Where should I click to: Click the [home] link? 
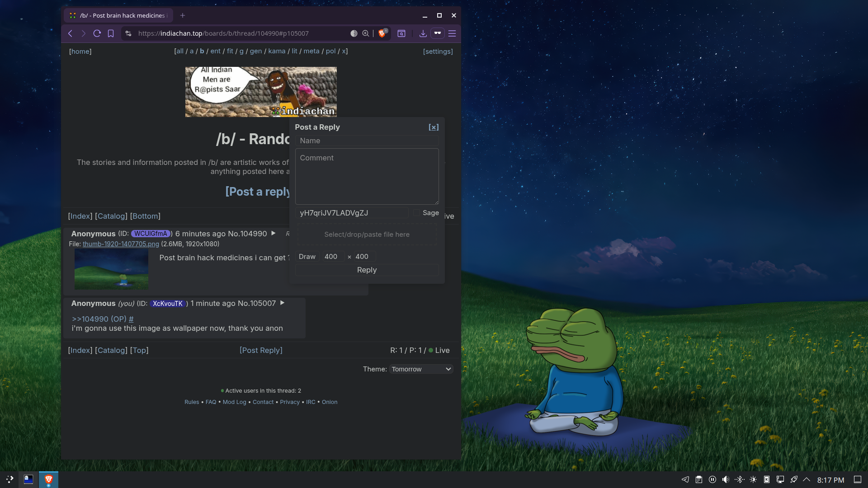80,52
